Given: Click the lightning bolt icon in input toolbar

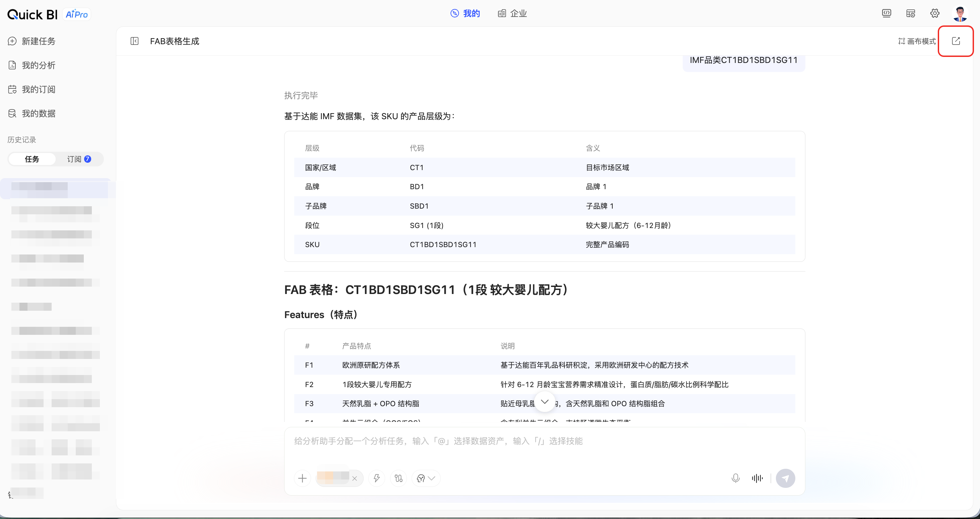Looking at the screenshot, I should (x=377, y=478).
